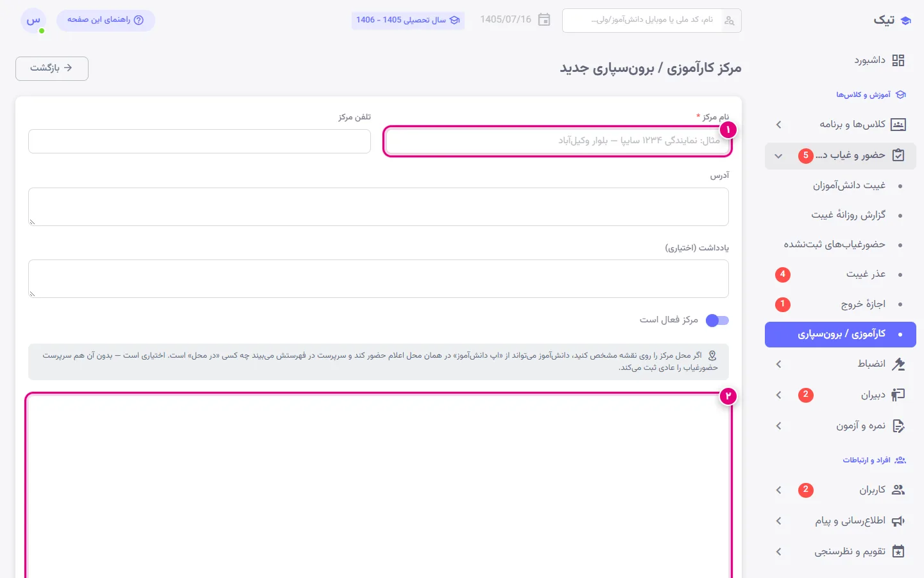Open غیبت دانش‌آموزان menu item
The image size is (924, 578).
pos(841,186)
